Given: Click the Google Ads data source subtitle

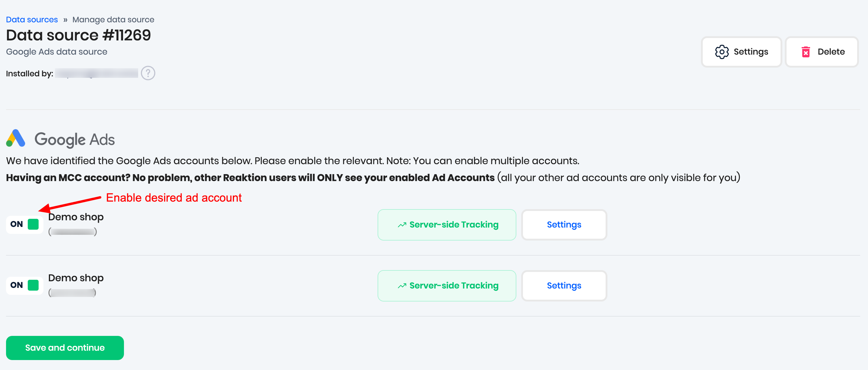Looking at the screenshot, I should [x=57, y=52].
